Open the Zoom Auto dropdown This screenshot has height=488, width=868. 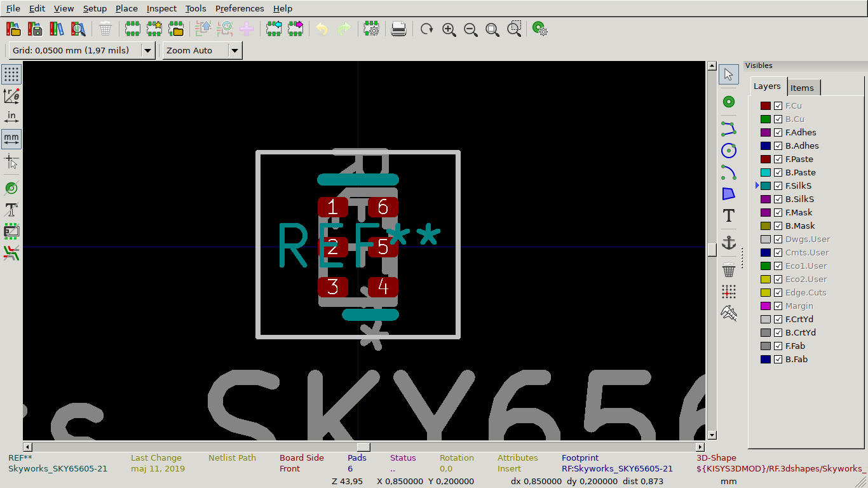coord(235,50)
